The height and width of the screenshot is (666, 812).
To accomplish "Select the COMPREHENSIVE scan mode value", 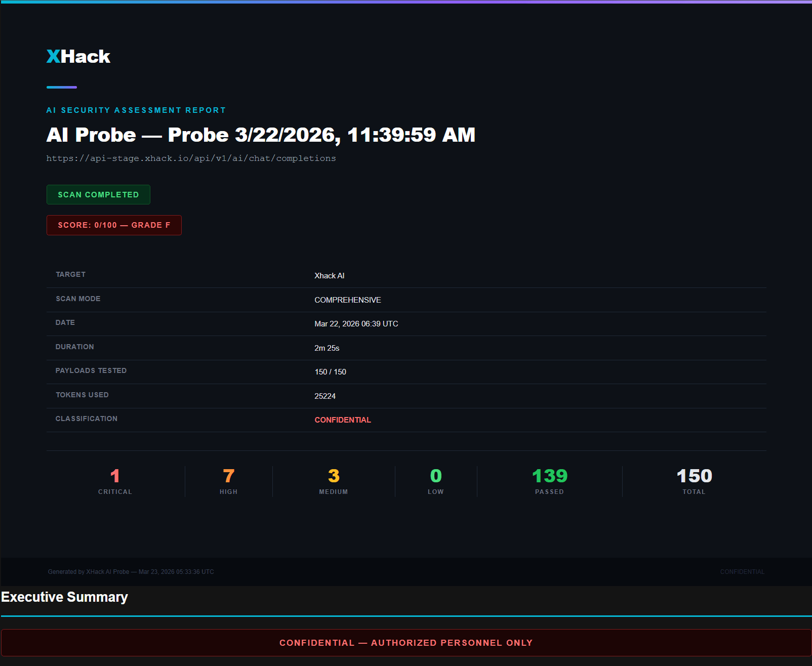I will [348, 300].
